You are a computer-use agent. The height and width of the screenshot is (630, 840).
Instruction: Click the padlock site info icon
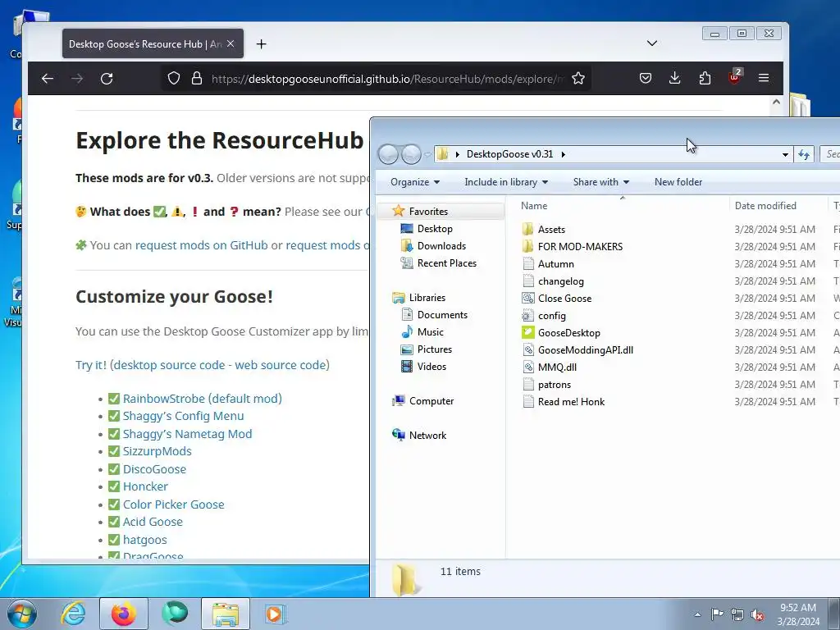pyautogui.click(x=197, y=79)
